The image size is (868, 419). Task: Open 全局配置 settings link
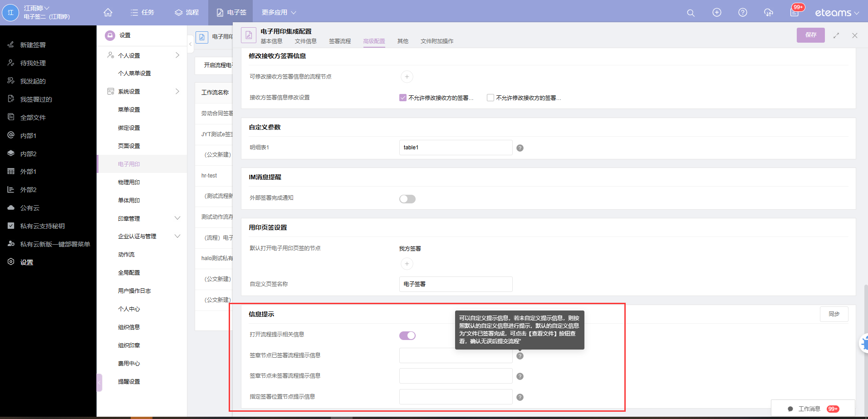coord(129,273)
